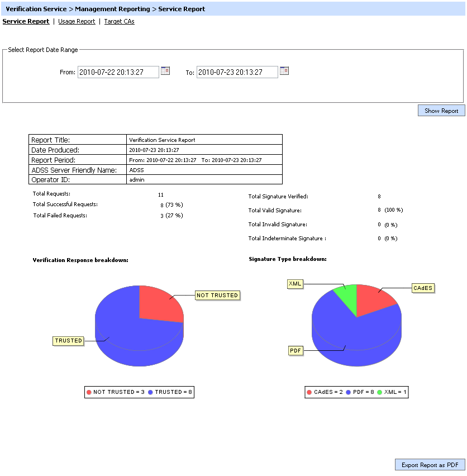Click the TRUSTED pie chart label
The width and height of the screenshot is (467, 476).
pos(68,340)
